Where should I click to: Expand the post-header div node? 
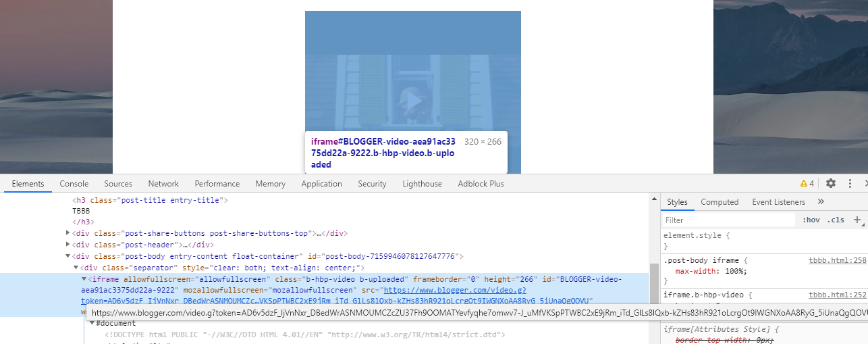pos(67,245)
